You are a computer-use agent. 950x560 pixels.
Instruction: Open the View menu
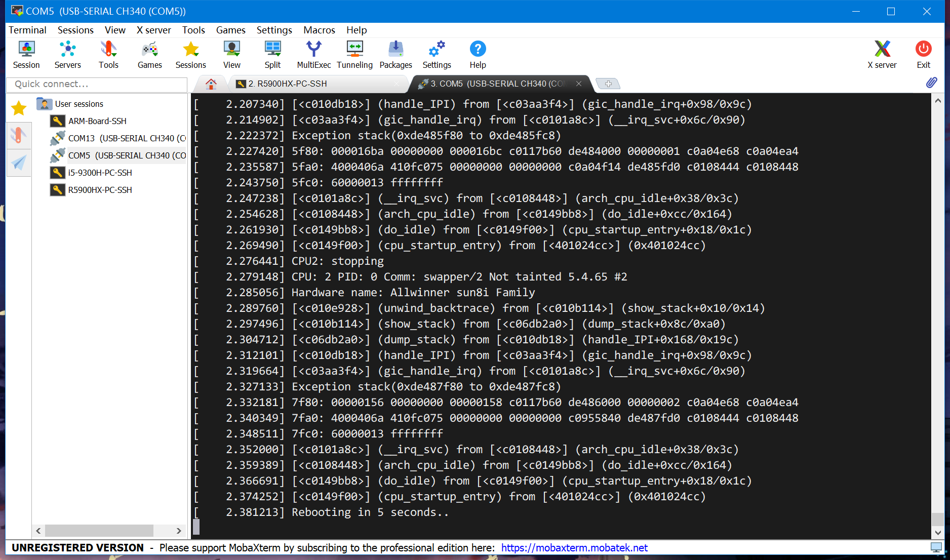115,30
